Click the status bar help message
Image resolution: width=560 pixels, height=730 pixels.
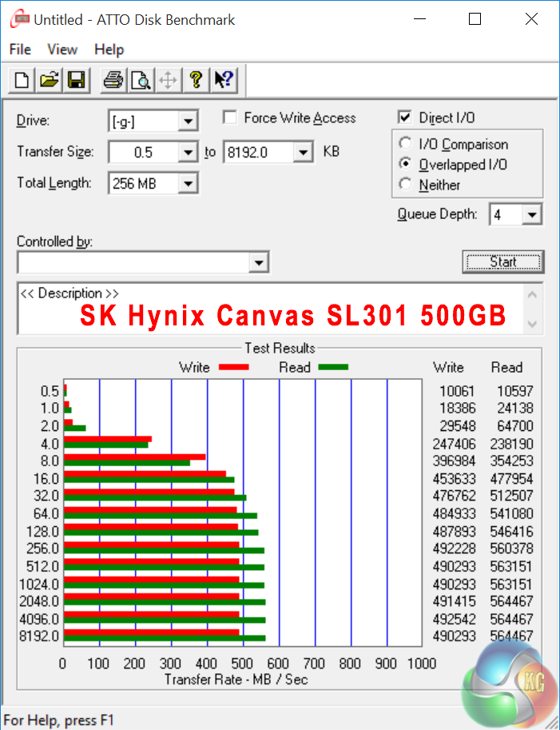[x=58, y=720]
